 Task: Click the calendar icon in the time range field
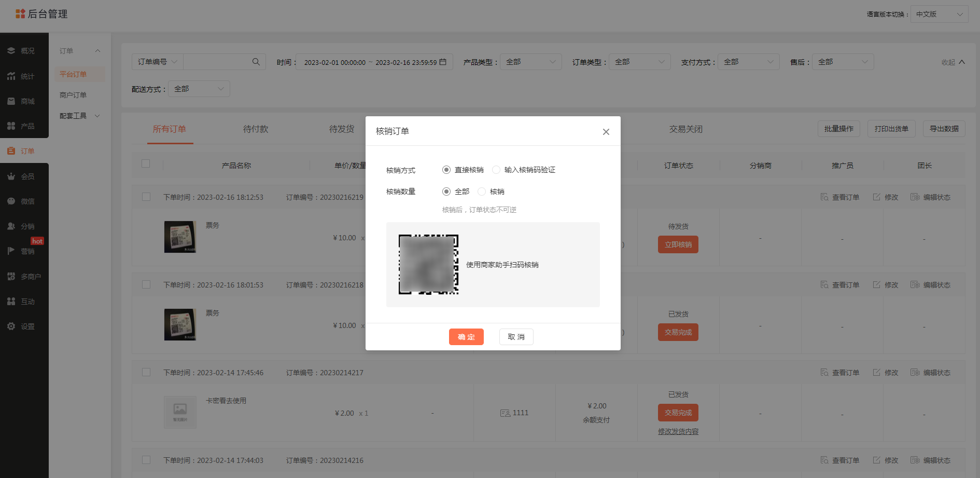(x=443, y=62)
